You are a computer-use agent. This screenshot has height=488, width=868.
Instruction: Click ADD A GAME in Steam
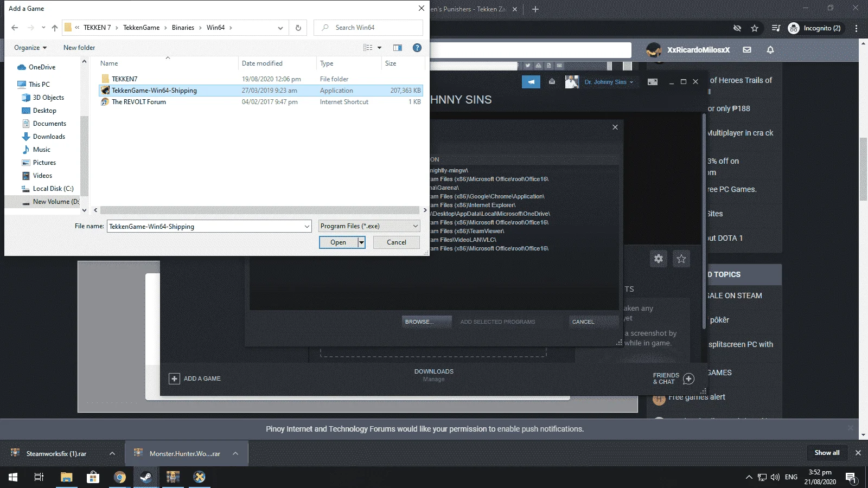pyautogui.click(x=195, y=378)
